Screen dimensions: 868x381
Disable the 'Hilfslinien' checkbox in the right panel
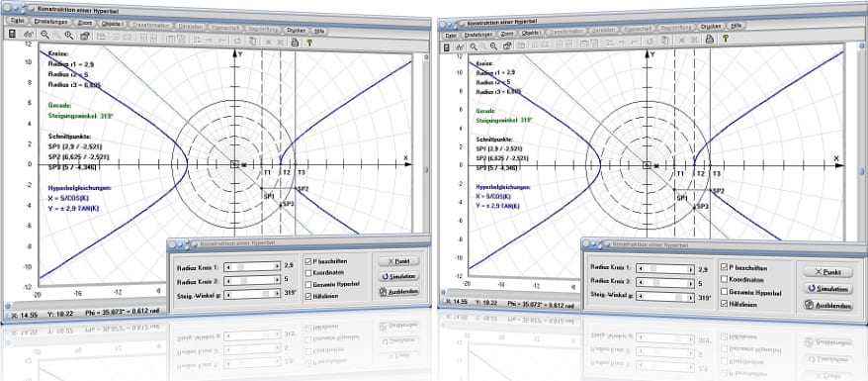tap(725, 304)
